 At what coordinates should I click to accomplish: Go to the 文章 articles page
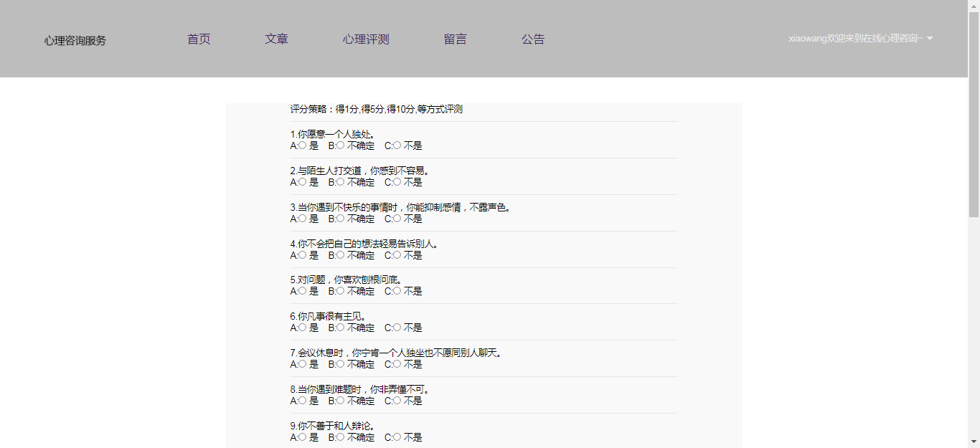[276, 39]
